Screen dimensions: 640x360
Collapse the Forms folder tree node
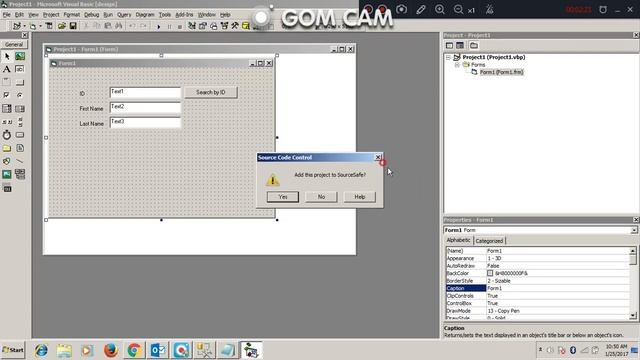(x=457, y=65)
